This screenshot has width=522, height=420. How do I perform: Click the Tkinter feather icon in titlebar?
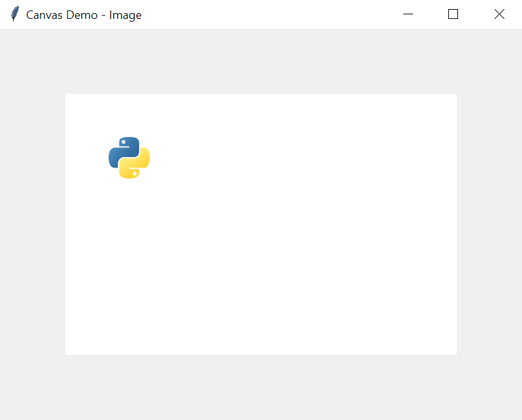[13, 14]
